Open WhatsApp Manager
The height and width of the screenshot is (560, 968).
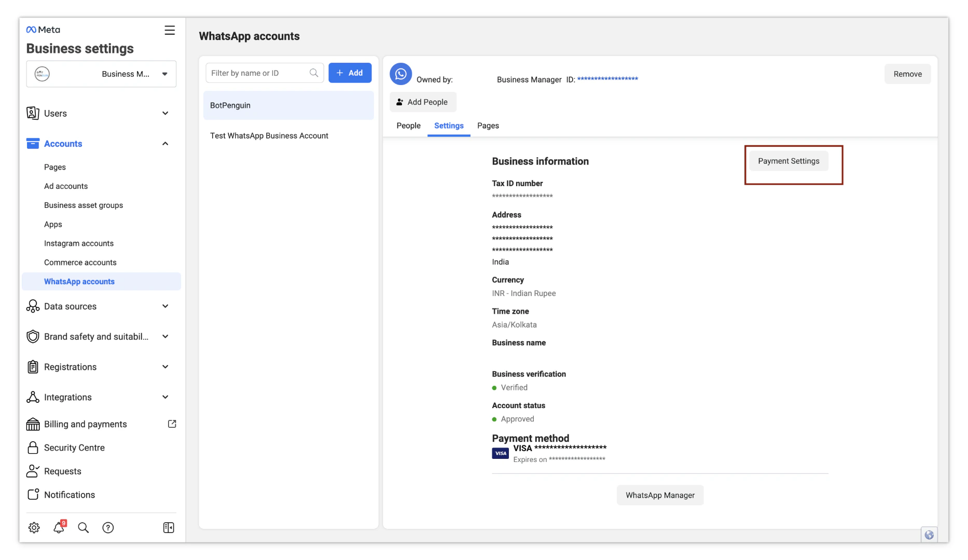[x=660, y=495]
